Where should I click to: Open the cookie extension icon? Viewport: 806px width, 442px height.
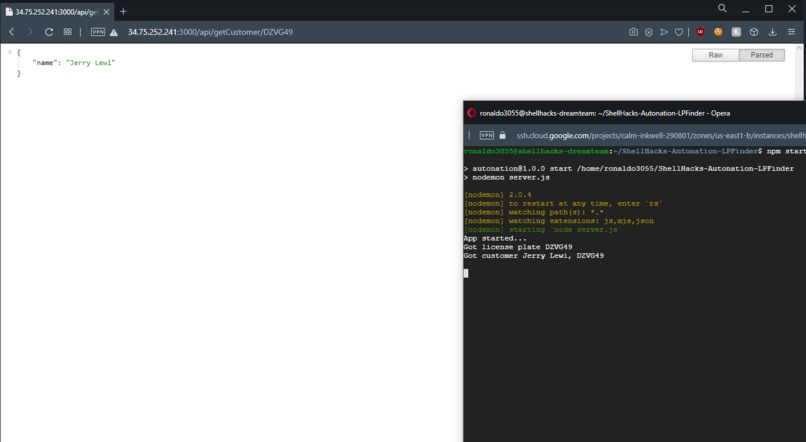(718, 32)
